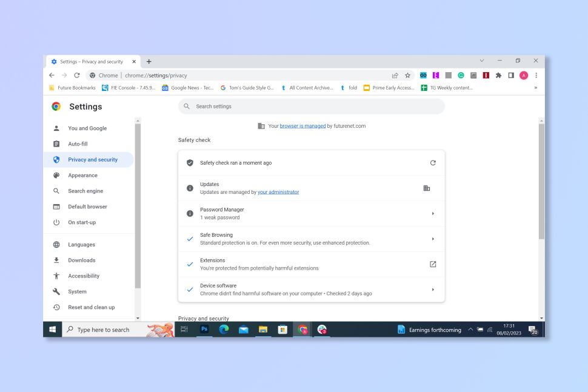This screenshot has height=392, width=588.
Task: Open Default browser settings section
Action: coord(89,207)
